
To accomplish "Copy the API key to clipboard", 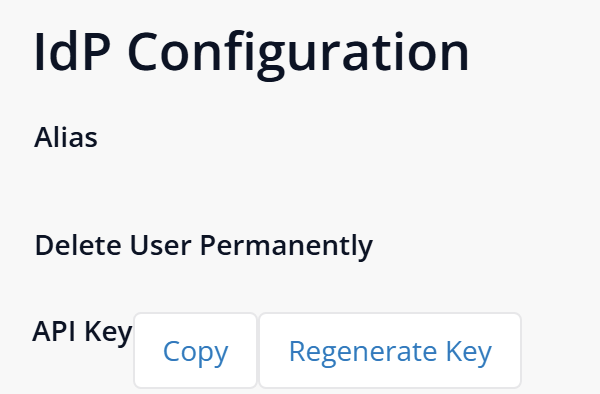I will pyautogui.click(x=195, y=350).
